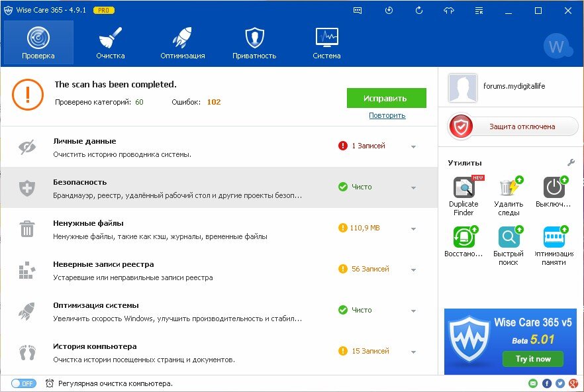The height and width of the screenshot is (392, 584).
Task: Click the alarm clock icon in status bar
Action: tap(50, 383)
